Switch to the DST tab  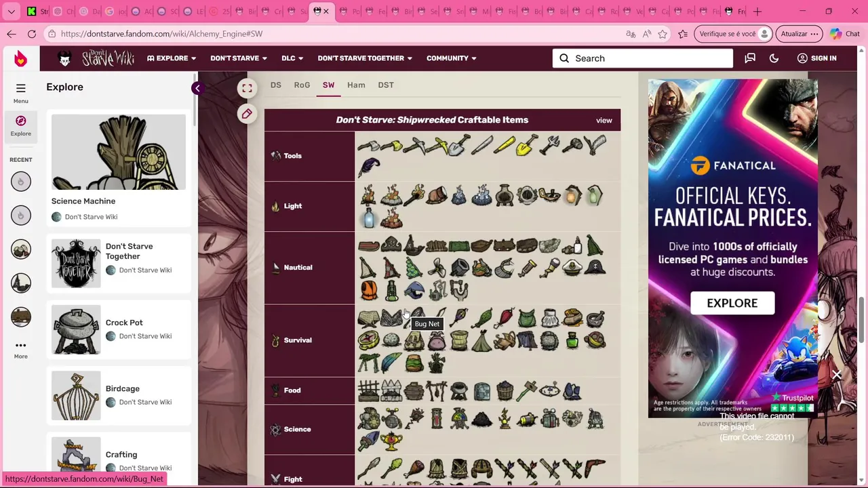386,85
